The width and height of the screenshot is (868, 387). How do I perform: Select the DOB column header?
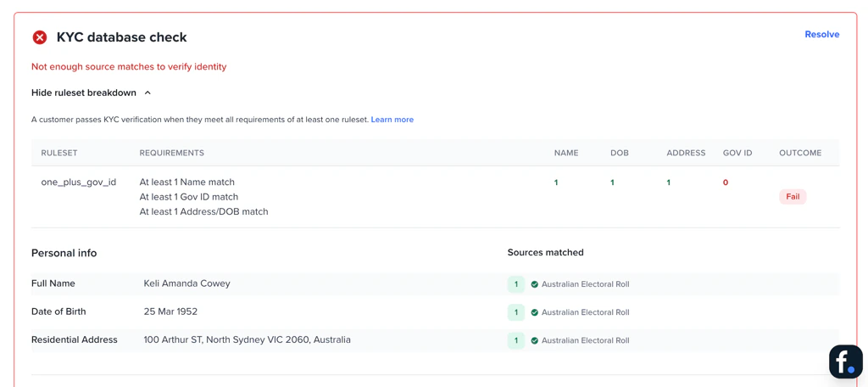pyautogui.click(x=620, y=153)
